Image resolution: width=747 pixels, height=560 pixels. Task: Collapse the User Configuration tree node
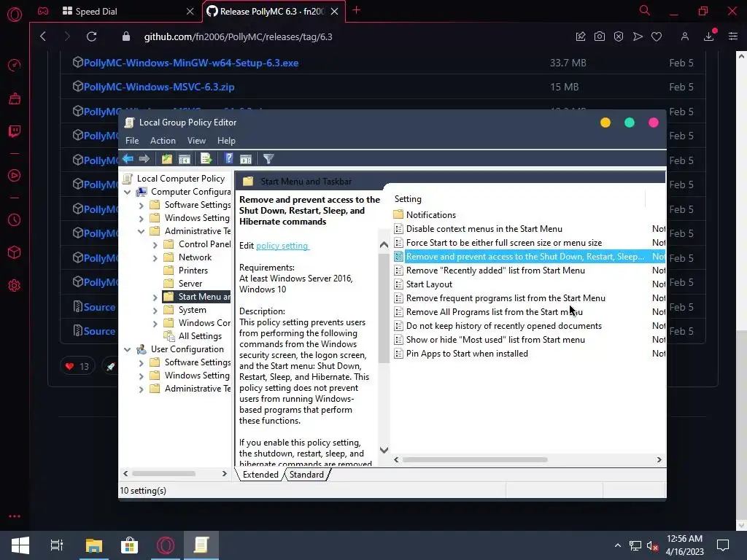click(127, 349)
